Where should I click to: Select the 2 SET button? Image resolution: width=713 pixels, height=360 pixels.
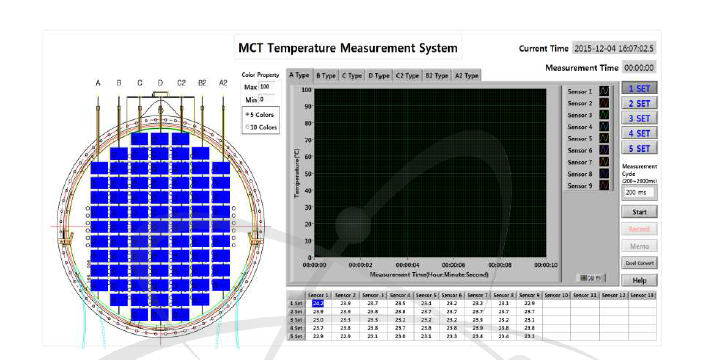coord(639,104)
